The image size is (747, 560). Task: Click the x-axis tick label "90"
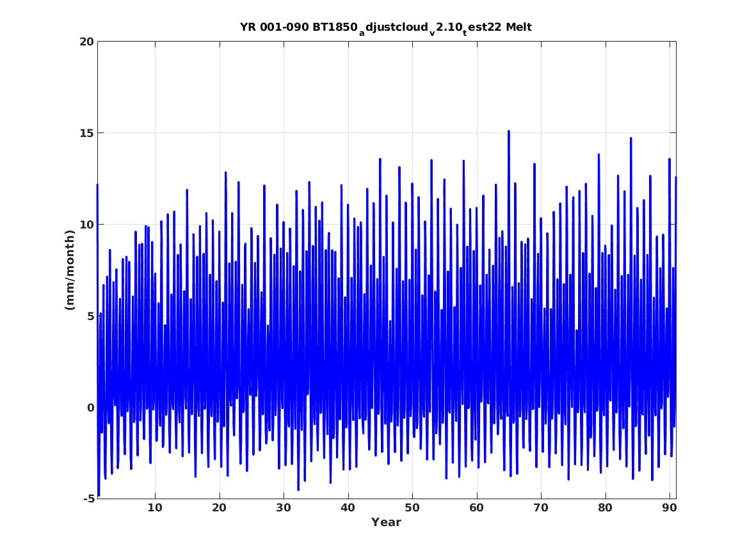(x=670, y=508)
